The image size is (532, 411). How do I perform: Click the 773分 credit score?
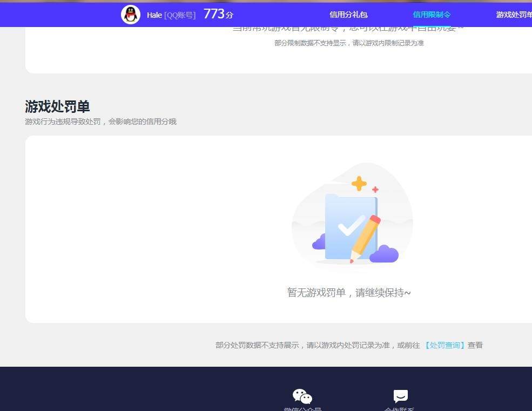tap(218, 14)
